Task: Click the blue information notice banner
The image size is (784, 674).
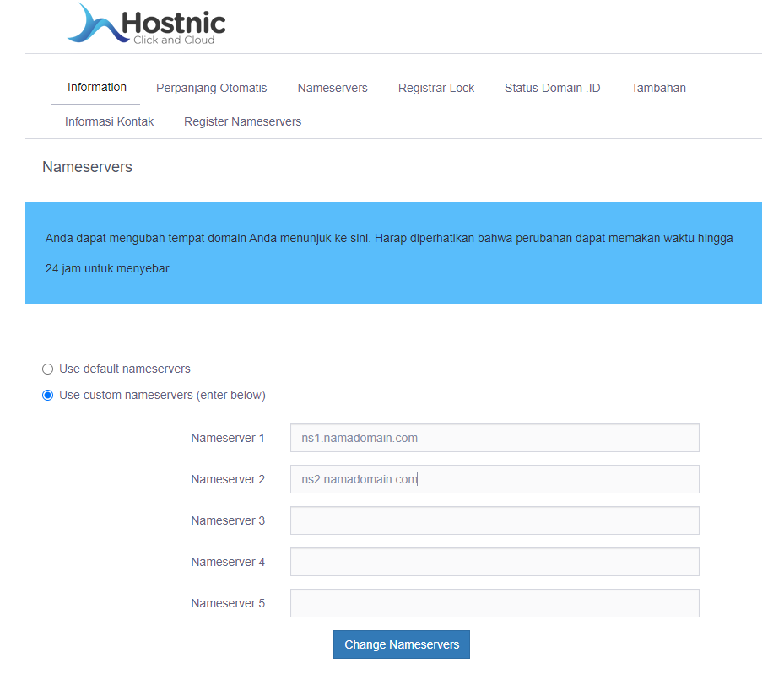Action: (x=393, y=253)
